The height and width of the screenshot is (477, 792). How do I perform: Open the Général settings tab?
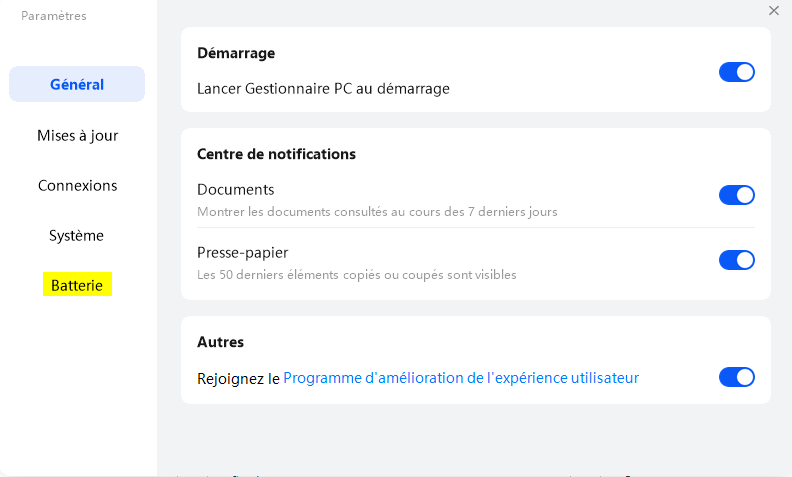coord(77,84)
